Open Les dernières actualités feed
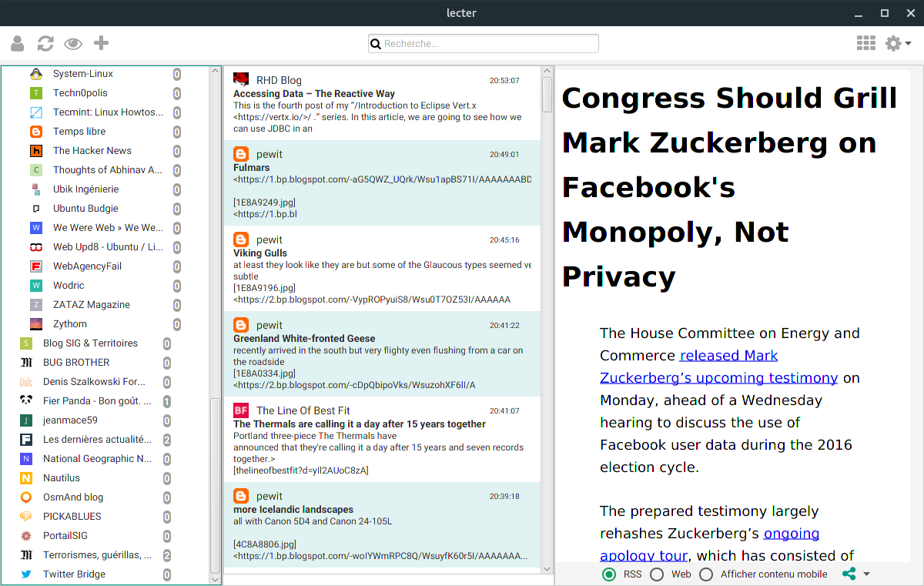 tap(96, 440)
